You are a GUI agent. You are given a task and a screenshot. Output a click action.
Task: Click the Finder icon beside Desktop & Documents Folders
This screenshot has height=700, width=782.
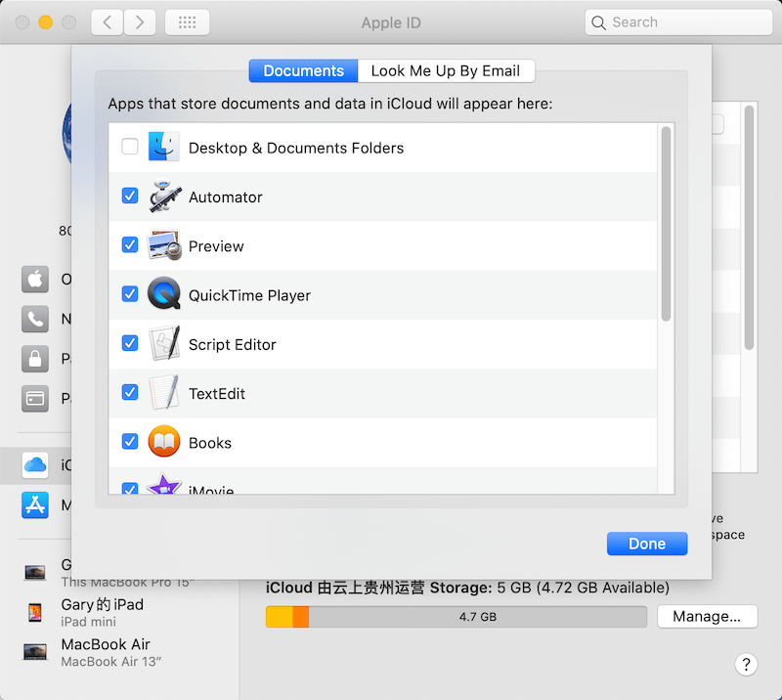click(163, 147)
